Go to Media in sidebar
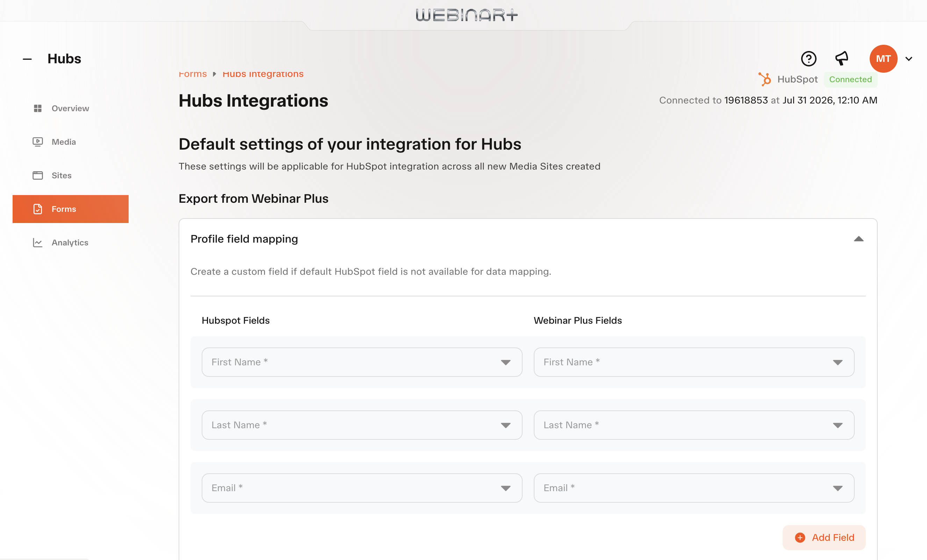Image resolution: width=927 pixels, height=560 pixels. click(x=71, y=142)
